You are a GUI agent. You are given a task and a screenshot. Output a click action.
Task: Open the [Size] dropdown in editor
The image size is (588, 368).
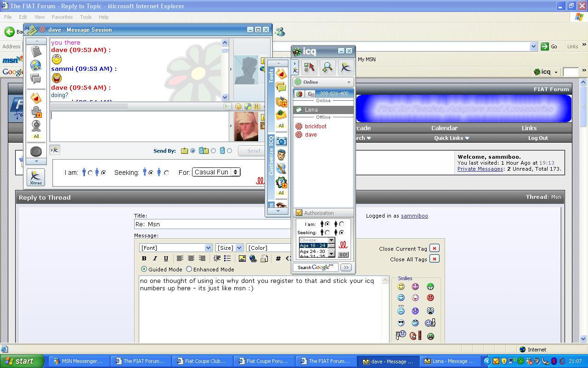coord(229,247)
